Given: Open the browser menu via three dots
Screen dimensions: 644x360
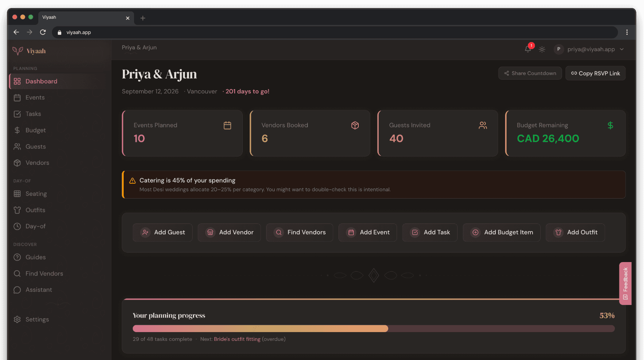Looking at the screenshot, I should pyautogui.click(x=627, y=32).
